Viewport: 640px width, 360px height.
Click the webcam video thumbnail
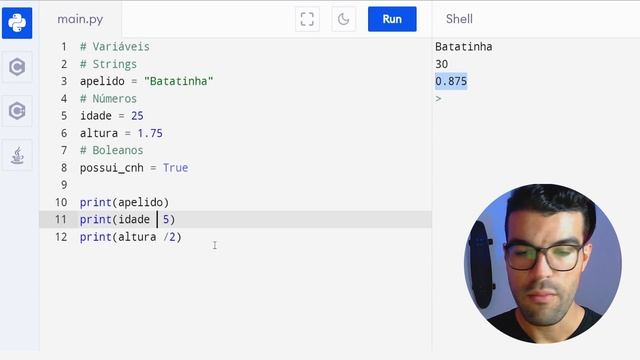(543, 264)
